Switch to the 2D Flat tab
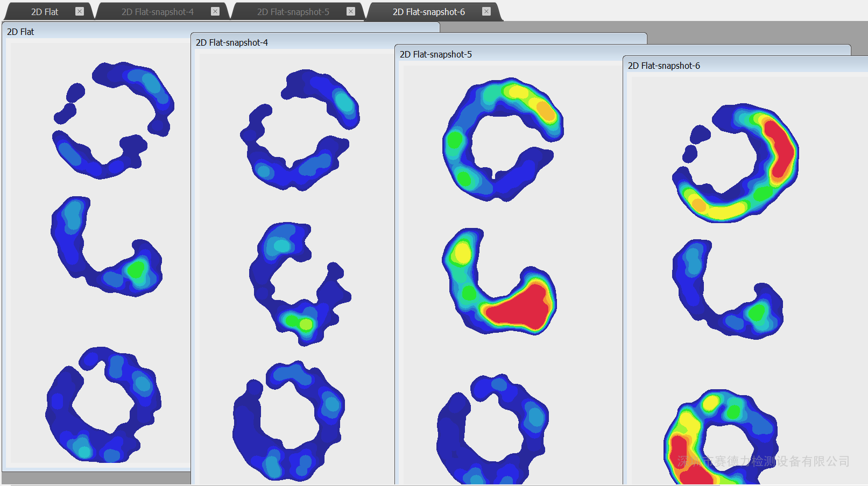The height and width of the screenshot is (486, 868). (45, 12)
